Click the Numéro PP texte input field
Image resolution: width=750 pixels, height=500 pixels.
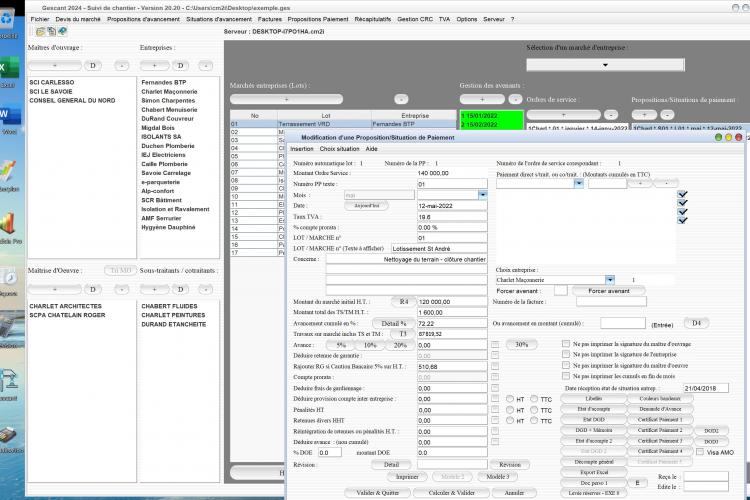click(452, 184)
